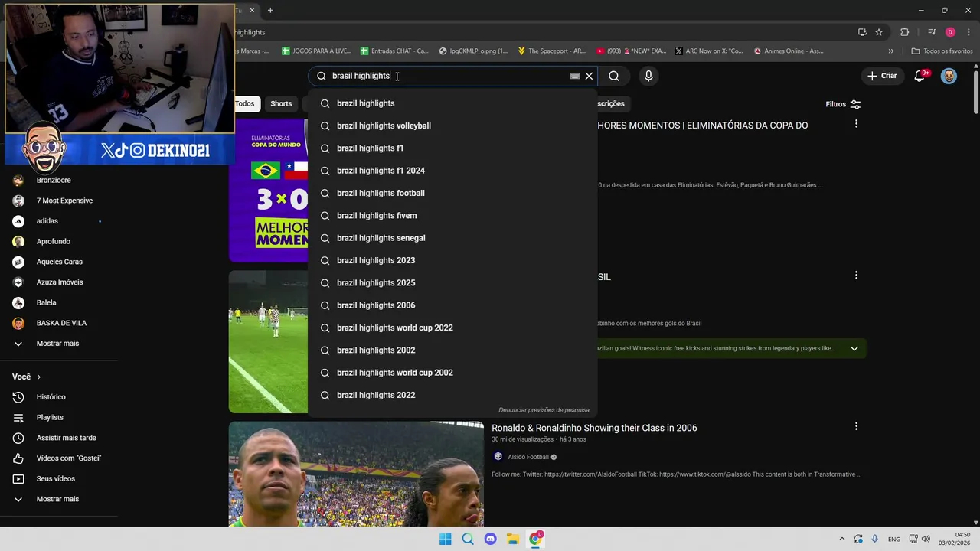Open Assistir mais tarde in sidebar
Viewport: 980px width, 551px height.
pos(67,438)
